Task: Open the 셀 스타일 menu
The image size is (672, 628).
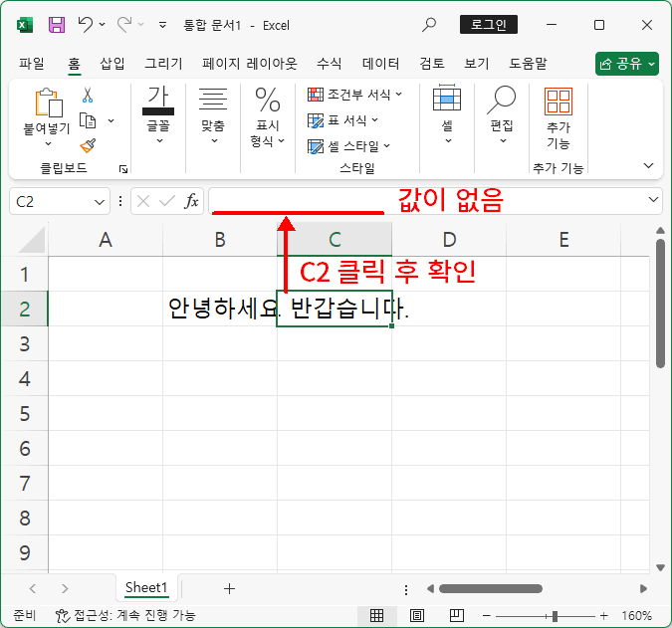Action: (x=348, y=146)
